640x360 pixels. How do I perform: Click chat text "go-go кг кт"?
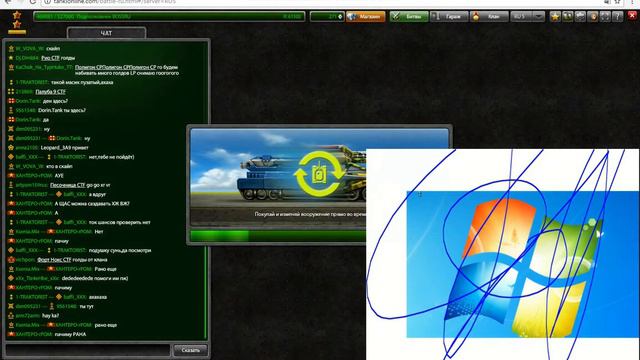98,185
